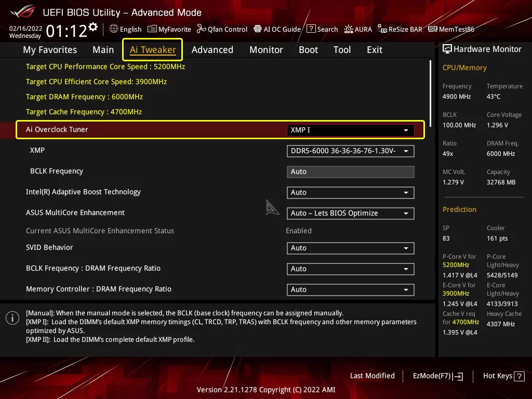Expand the Ai Overclock Tuner dropdown

[350, 130]
